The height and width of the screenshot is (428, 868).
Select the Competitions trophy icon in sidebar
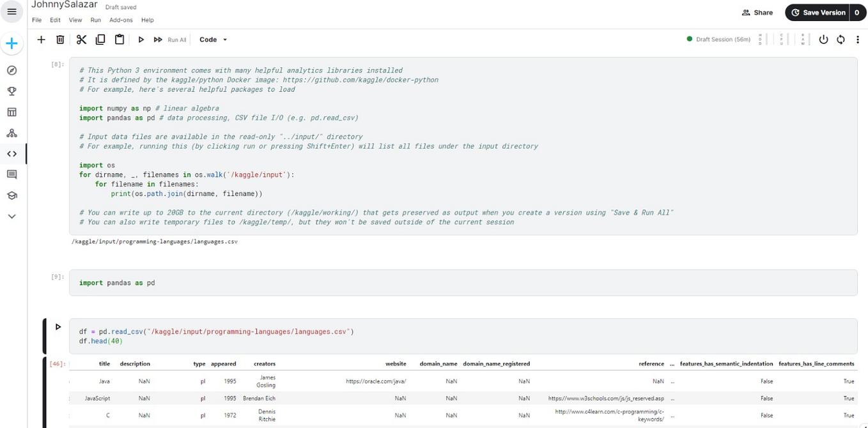12,91
